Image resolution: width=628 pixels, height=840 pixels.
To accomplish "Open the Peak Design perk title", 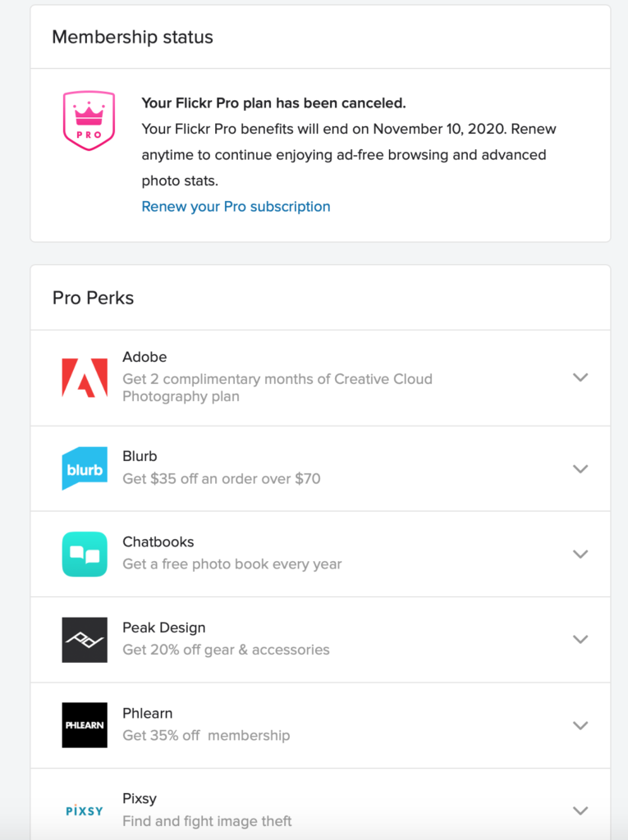I will [x=164, y=628].
